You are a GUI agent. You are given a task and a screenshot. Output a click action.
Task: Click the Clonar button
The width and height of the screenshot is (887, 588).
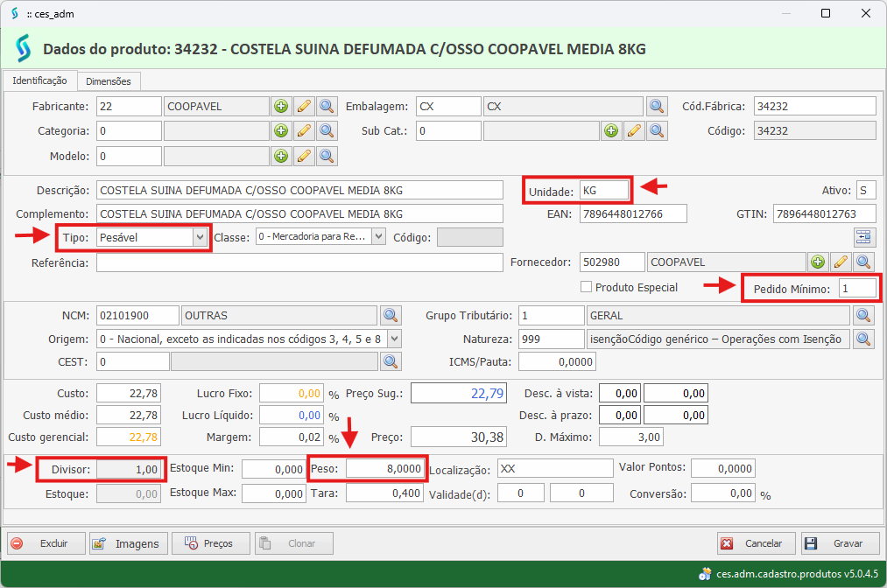293,543
